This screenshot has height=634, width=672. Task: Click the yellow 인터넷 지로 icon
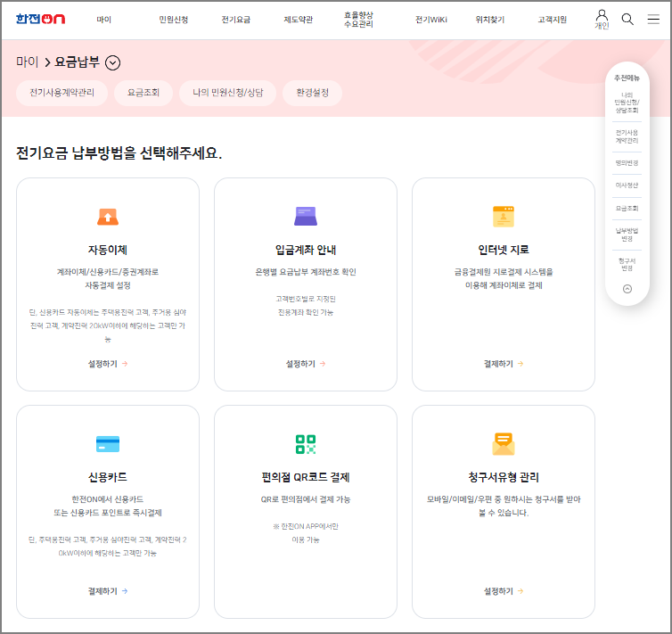(504, 217)
